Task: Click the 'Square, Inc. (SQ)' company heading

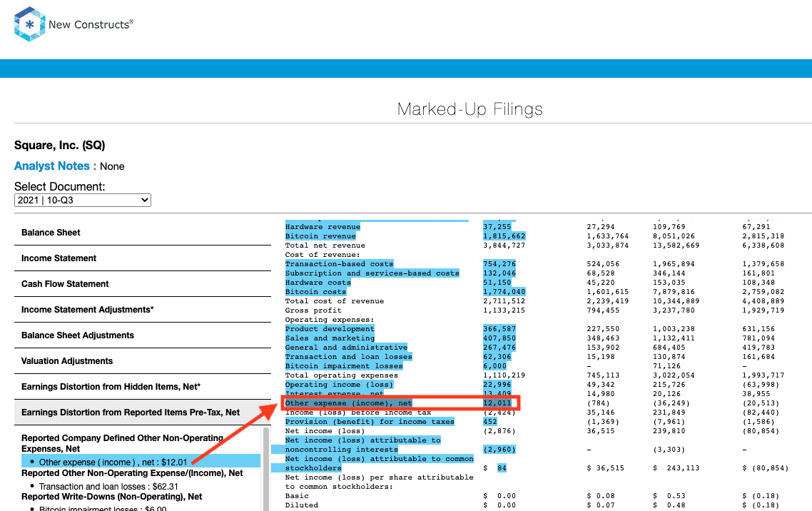Action: (59, 146)
